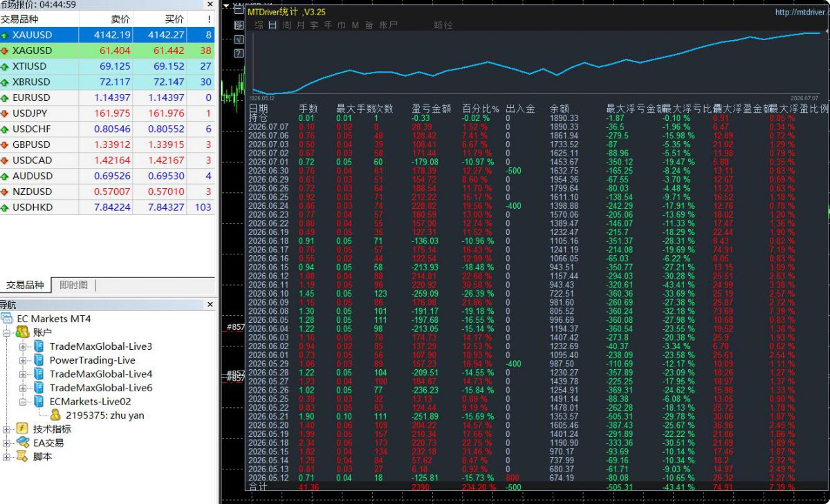Expand the PowerTrading-Live server node
The width and height of the screenshot is (830, 504).
click(x=22, y=360)
